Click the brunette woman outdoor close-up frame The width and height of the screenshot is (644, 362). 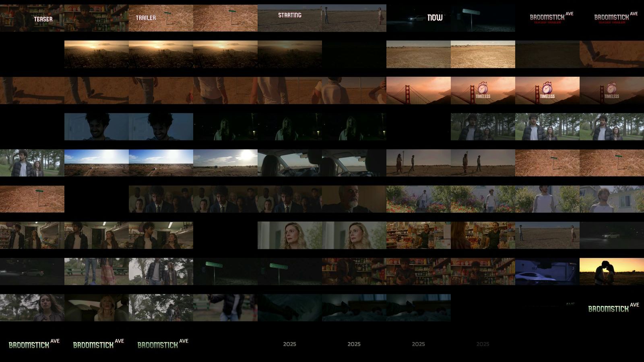[x=32, y=308]
